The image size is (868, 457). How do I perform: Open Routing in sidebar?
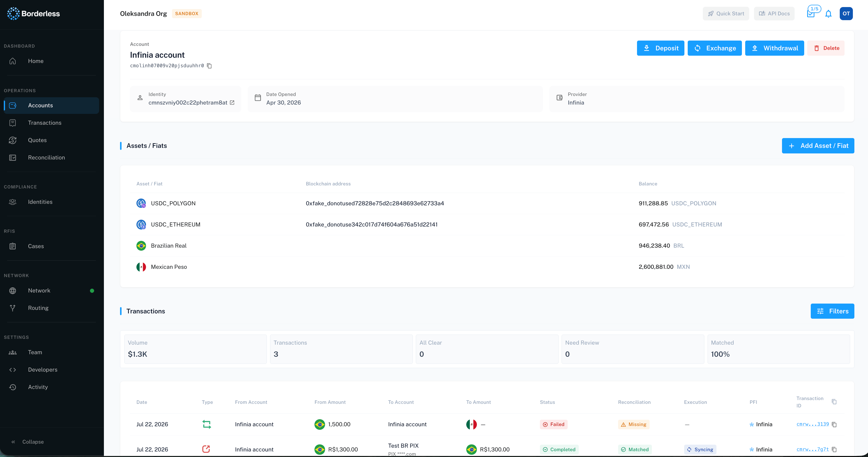51,308
